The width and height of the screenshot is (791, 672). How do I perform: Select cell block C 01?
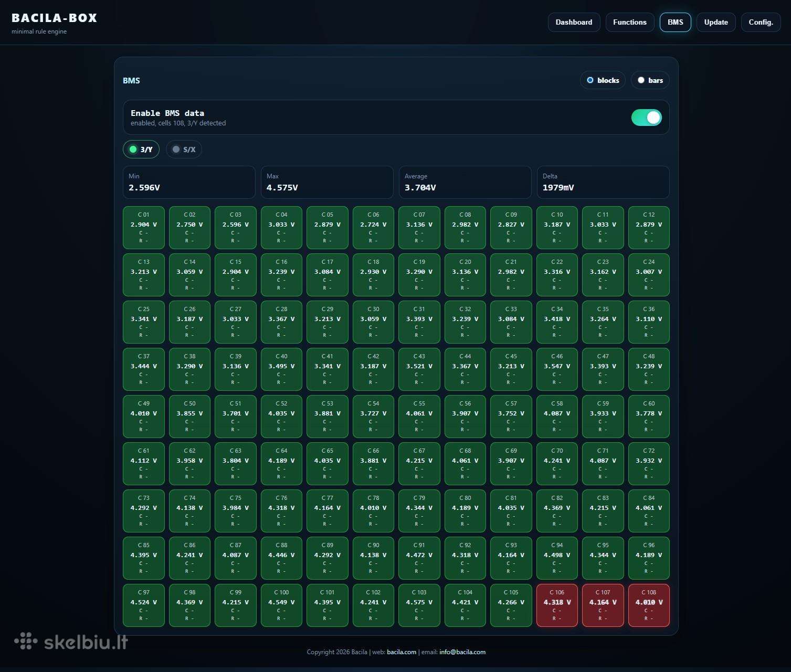pyautogui.click(x=144, y=228)
